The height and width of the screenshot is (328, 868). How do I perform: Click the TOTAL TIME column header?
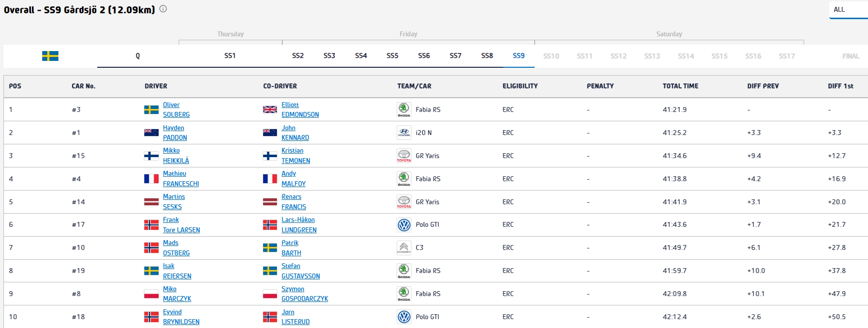[x=680, y=86]
